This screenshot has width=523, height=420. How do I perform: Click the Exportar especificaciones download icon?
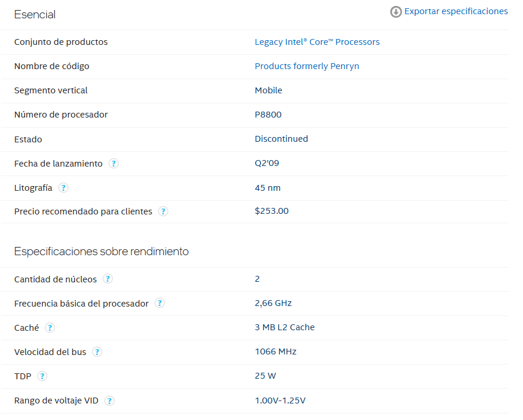pos(396,12)
